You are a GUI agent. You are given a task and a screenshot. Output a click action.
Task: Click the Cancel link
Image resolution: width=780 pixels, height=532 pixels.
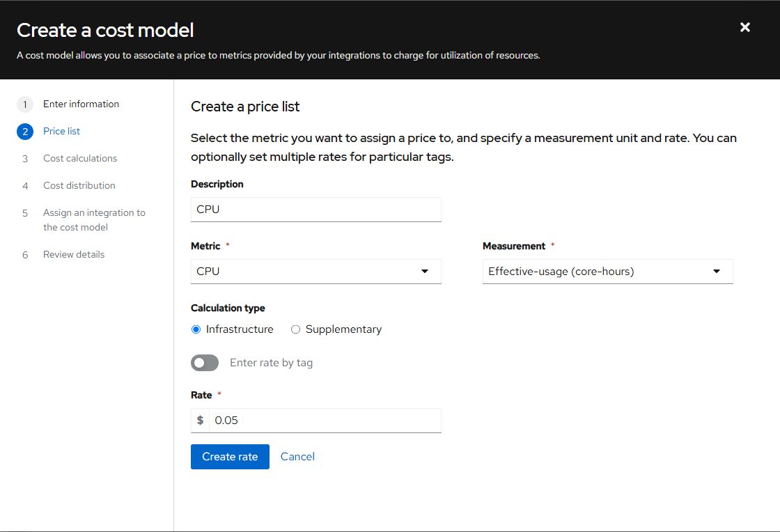click(x=297, y=457)
